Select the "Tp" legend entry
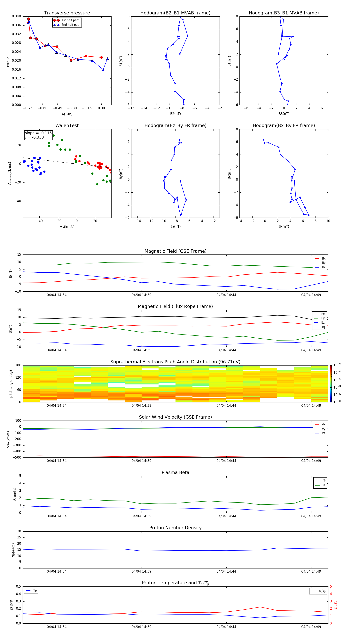Image resolution: width=351 pixels, height=644 pixels. (31, 591)
